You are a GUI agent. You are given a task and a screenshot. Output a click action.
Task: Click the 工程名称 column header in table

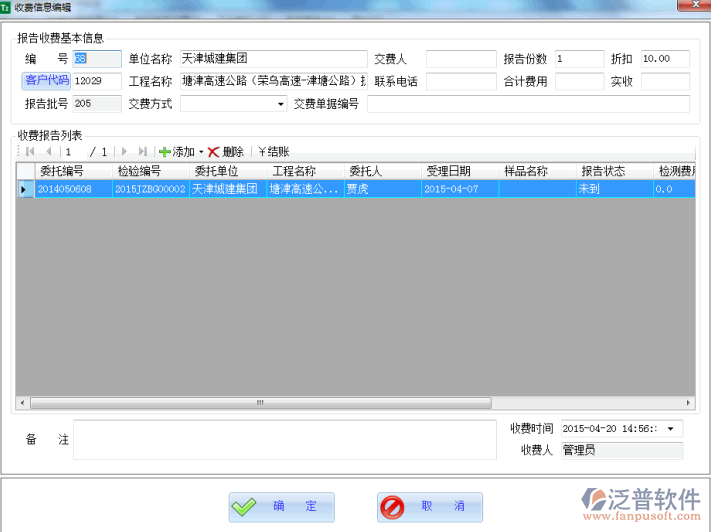point(305,171)
